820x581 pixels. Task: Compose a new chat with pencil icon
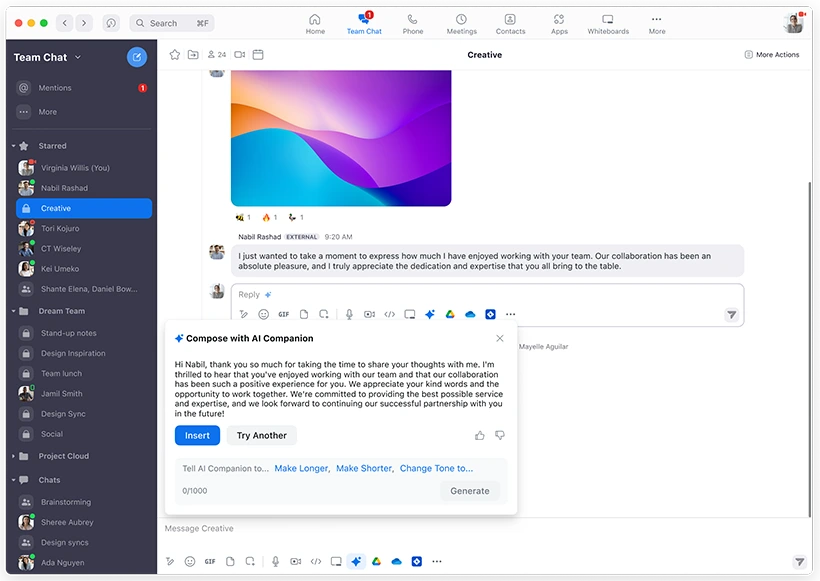tap(137, 57)
